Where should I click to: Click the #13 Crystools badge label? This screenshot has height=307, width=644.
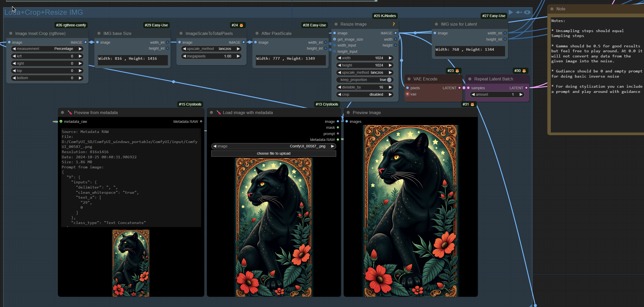(326, 104)
